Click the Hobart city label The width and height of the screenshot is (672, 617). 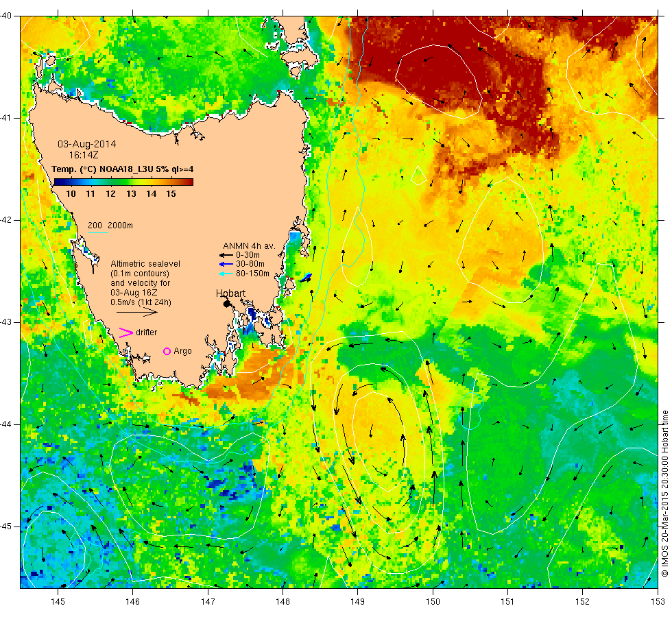pyautogui.click(x=230, y=293)
